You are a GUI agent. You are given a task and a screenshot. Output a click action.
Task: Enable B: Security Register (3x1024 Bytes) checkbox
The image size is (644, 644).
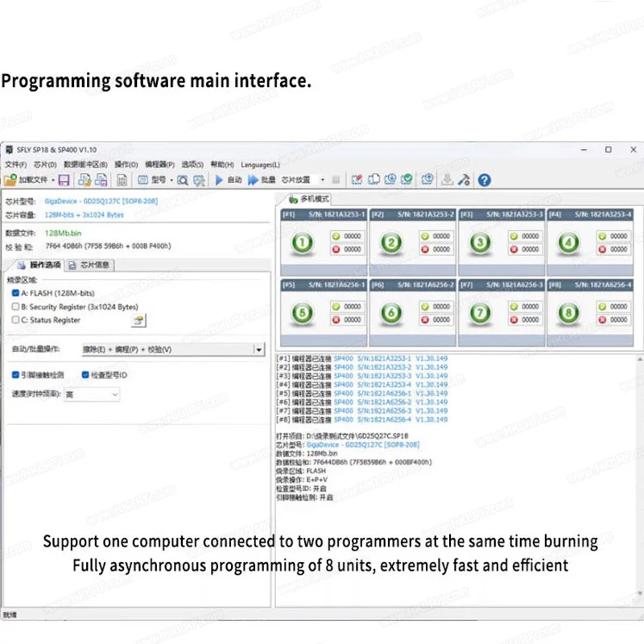[15, 307]
